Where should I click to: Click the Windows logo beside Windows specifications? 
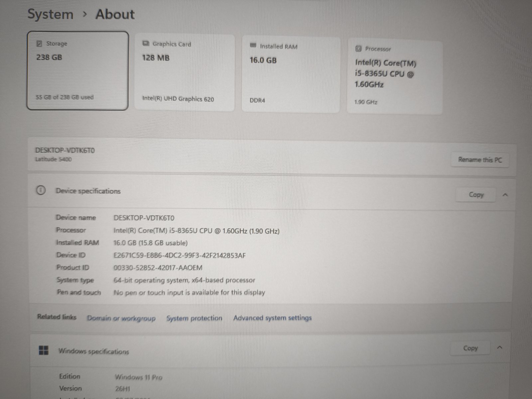44,350
